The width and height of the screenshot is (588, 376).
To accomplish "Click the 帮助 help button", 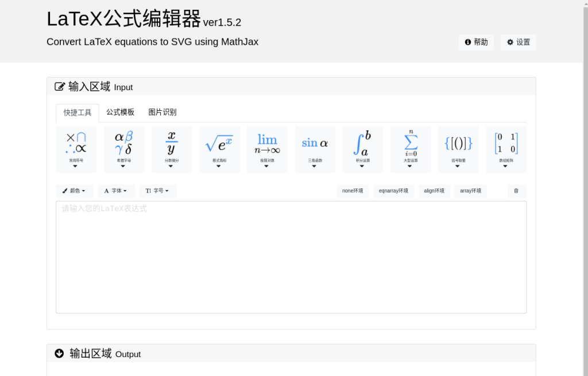I will (476, 42).
